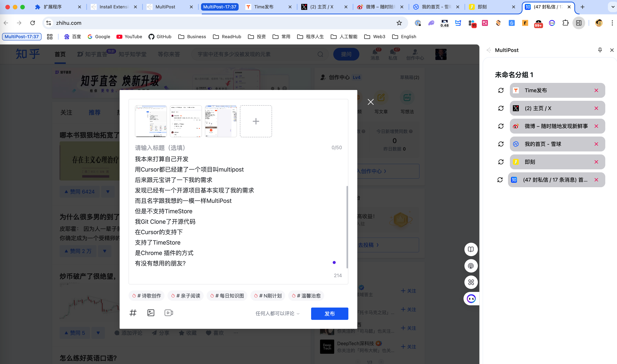Viewport: 617px width, 364px height.
Task: Open the Chrome extensions puzzle menu
Action: (x=565, y=23)
